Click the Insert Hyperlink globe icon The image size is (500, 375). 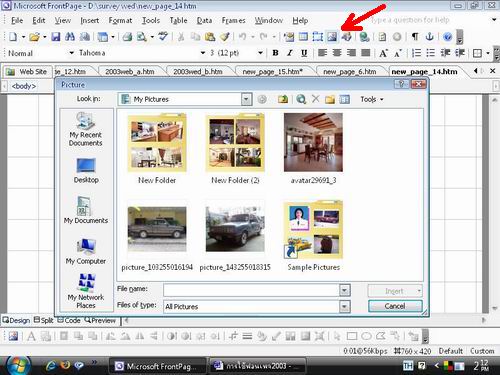tap(364, 37)
